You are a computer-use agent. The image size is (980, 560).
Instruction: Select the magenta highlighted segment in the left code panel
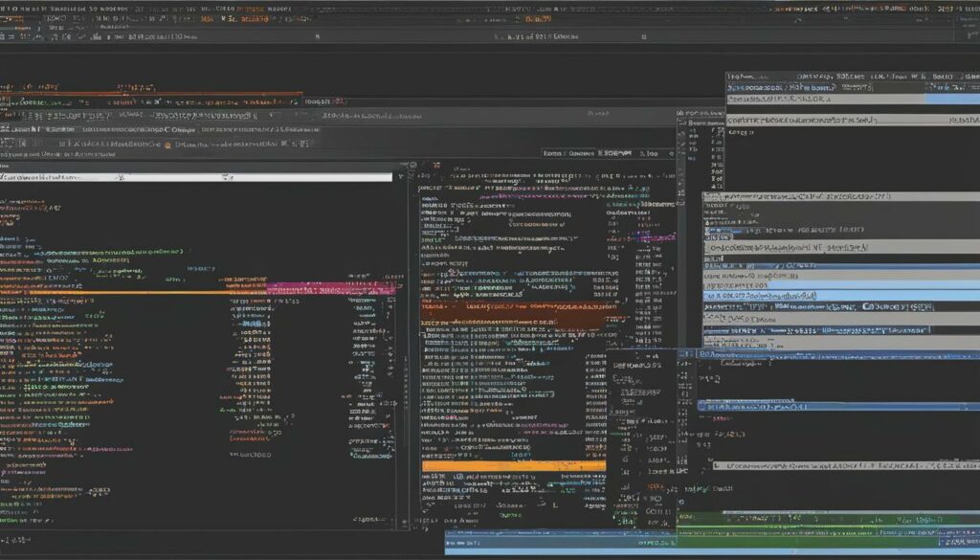pos(331,289)
